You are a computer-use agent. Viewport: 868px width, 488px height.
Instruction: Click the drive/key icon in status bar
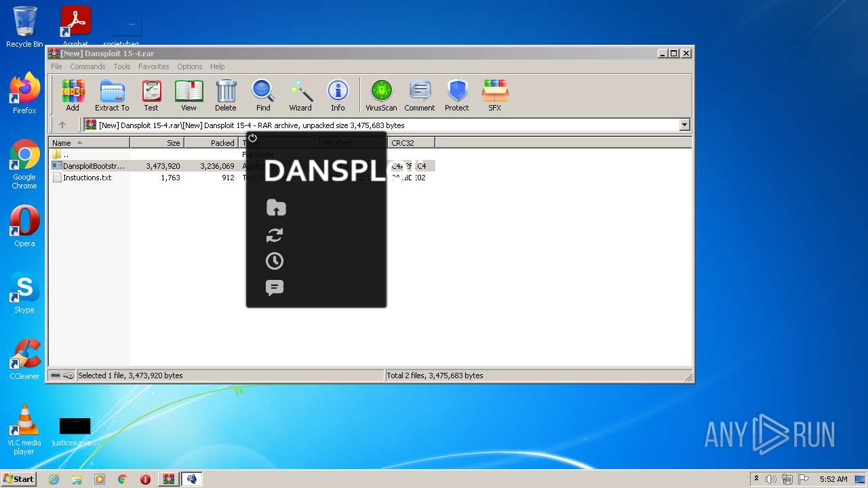[x=62, y=375]
